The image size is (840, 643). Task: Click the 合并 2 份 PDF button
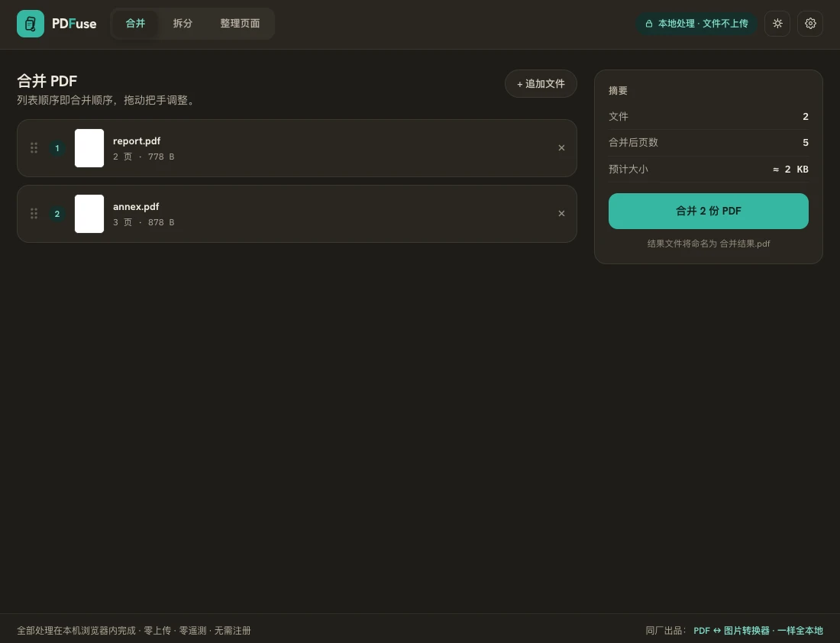[x=708, y=211]
